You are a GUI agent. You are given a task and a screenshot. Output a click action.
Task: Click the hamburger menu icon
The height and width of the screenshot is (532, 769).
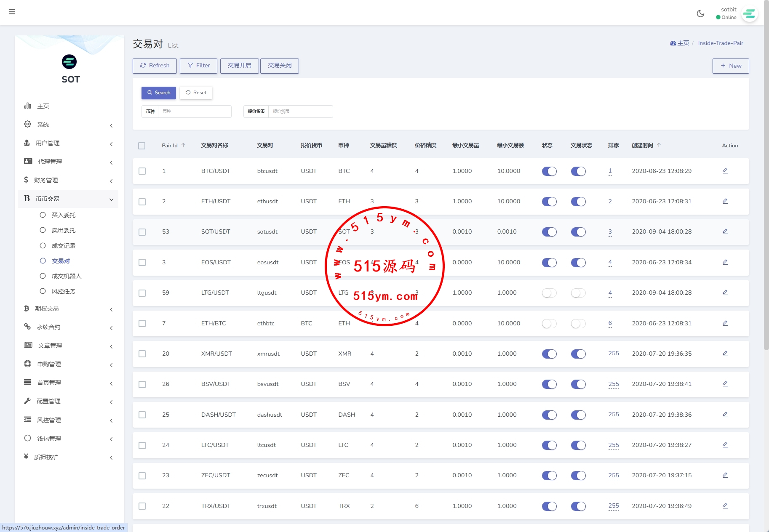[x=12, y=12]
